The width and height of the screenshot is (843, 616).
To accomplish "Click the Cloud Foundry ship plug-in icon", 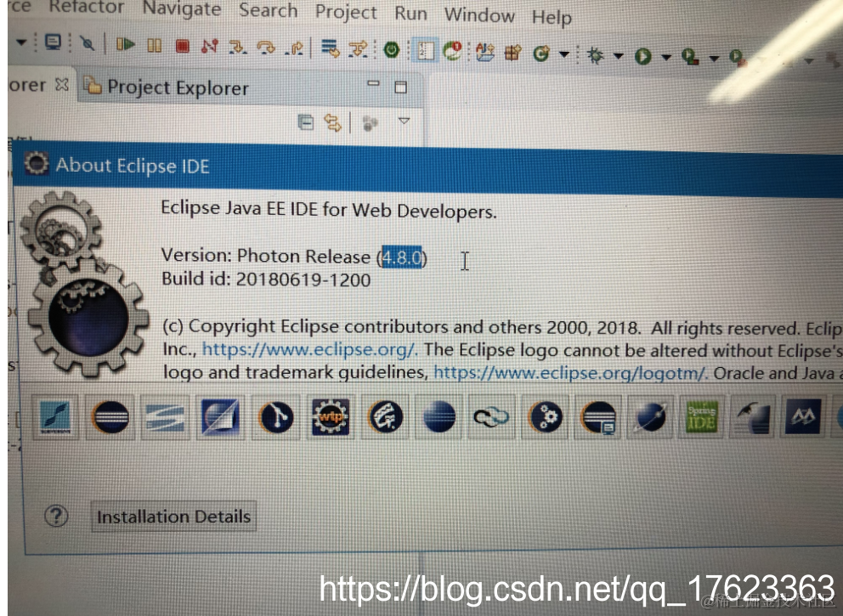I will pos(386,416).
